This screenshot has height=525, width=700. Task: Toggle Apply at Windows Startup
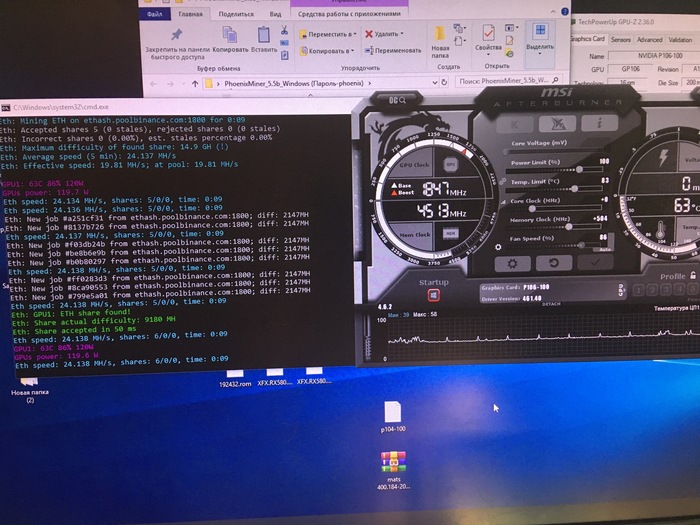[x=433, y=295]
